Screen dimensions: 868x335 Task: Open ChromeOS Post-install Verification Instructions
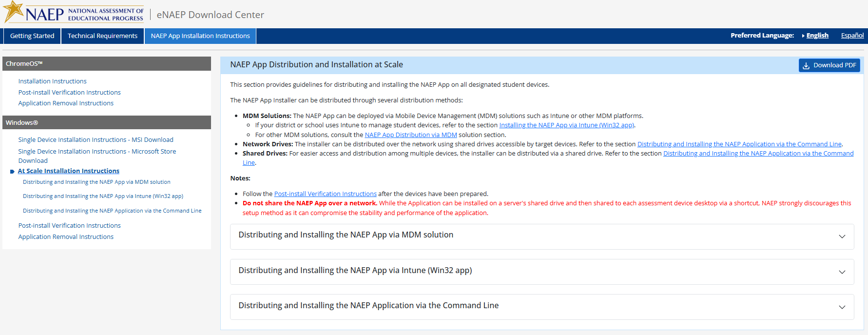(69, 93)
